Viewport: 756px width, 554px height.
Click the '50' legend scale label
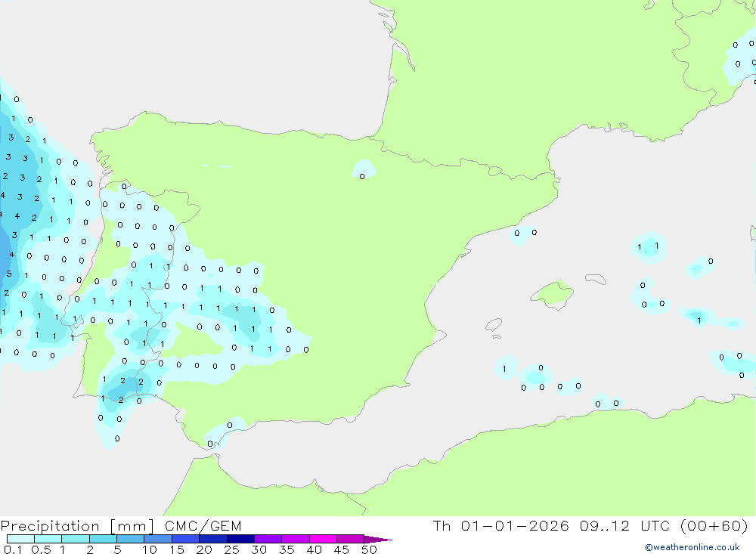[369, 549]
